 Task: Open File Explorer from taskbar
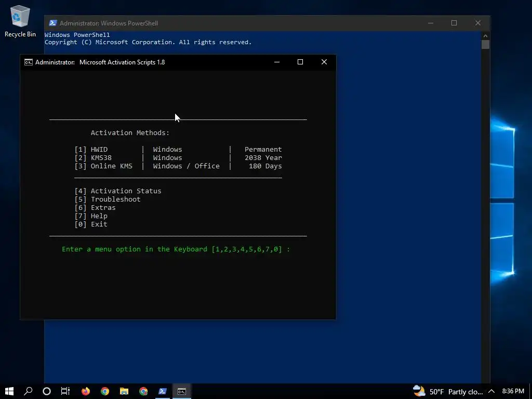[124, 391]
